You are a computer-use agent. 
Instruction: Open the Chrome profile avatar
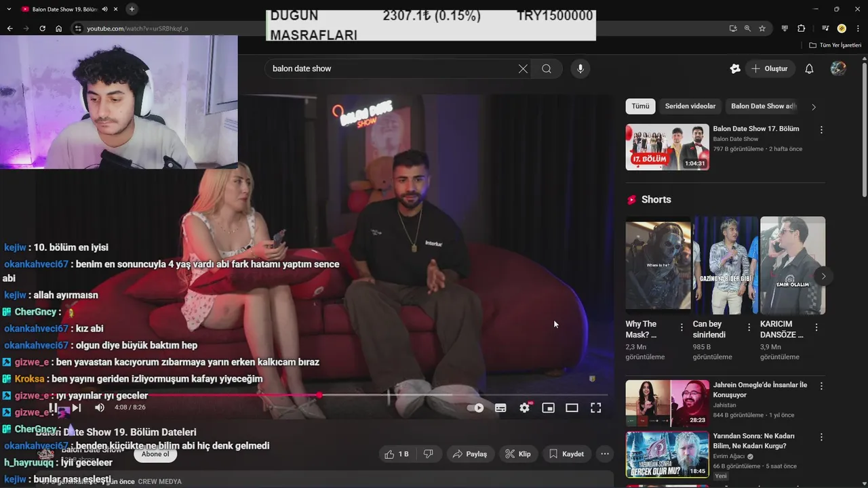point(842,28)
